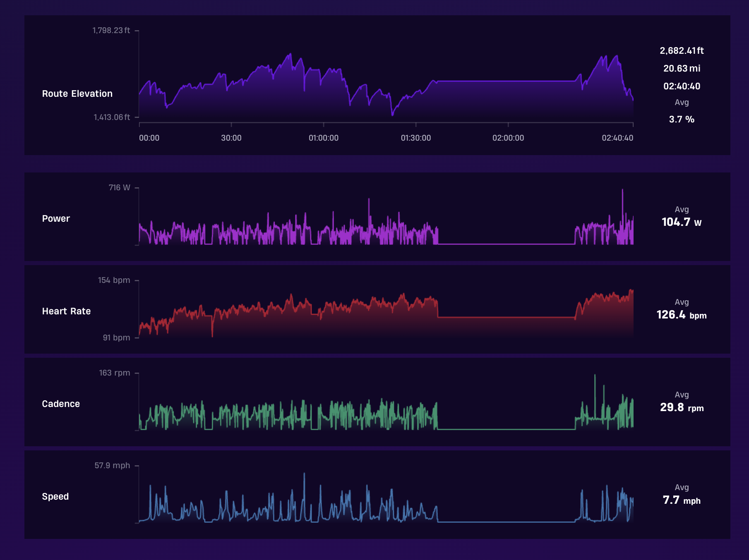Click the 126.4 bpm average heart rate
The width and height of the screenshot is (749, 560).
tap(682, 315)
